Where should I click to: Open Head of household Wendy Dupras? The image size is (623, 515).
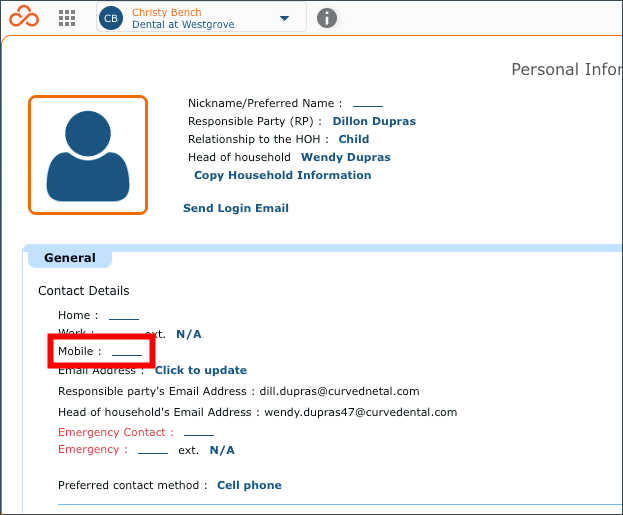pyautogui.click(x=345, y=157)
